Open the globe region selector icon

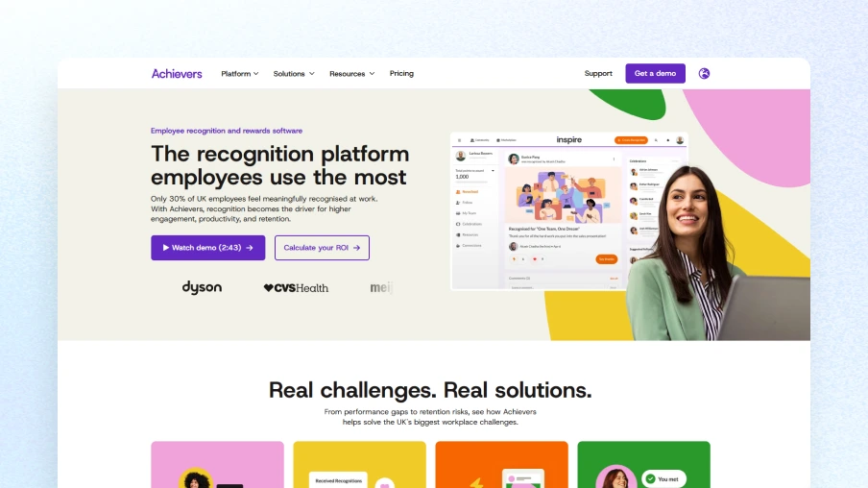coord(704,73)
